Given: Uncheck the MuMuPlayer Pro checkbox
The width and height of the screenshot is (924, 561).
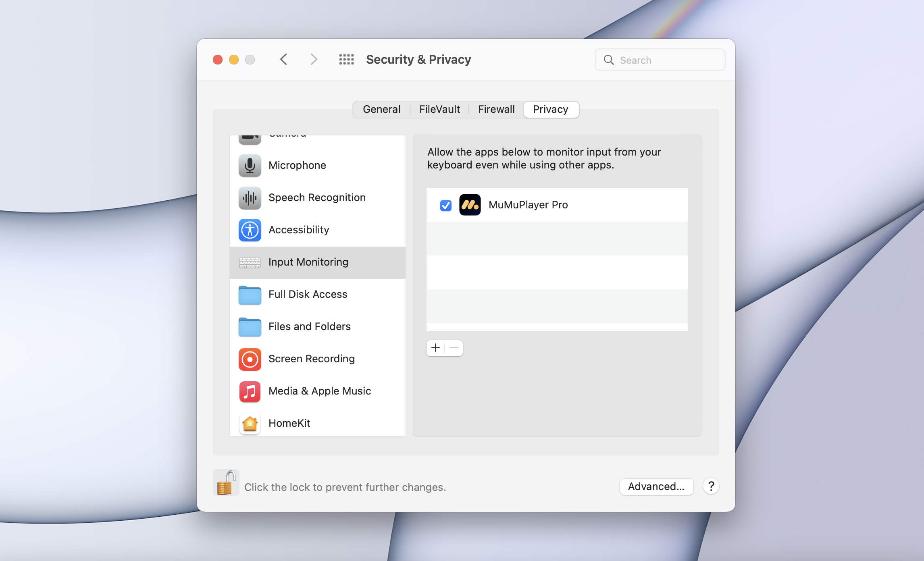Looking at the screenshot, I should click(445, 205).
